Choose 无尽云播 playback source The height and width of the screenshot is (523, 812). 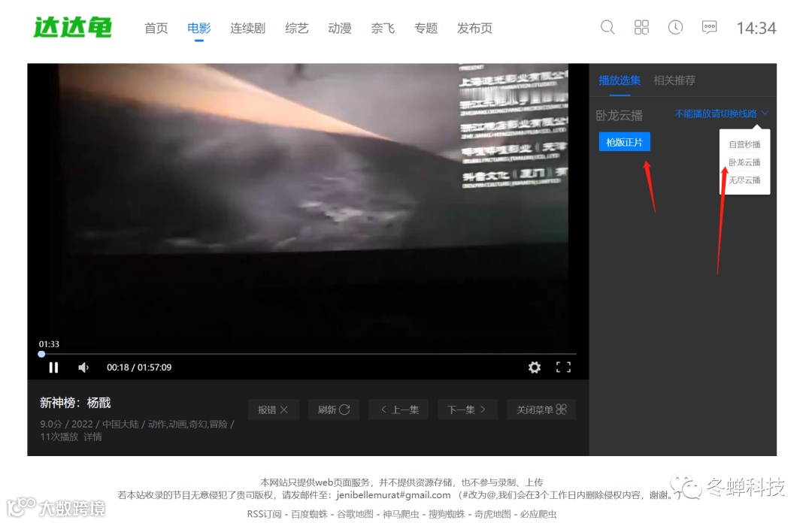[744, 180]
